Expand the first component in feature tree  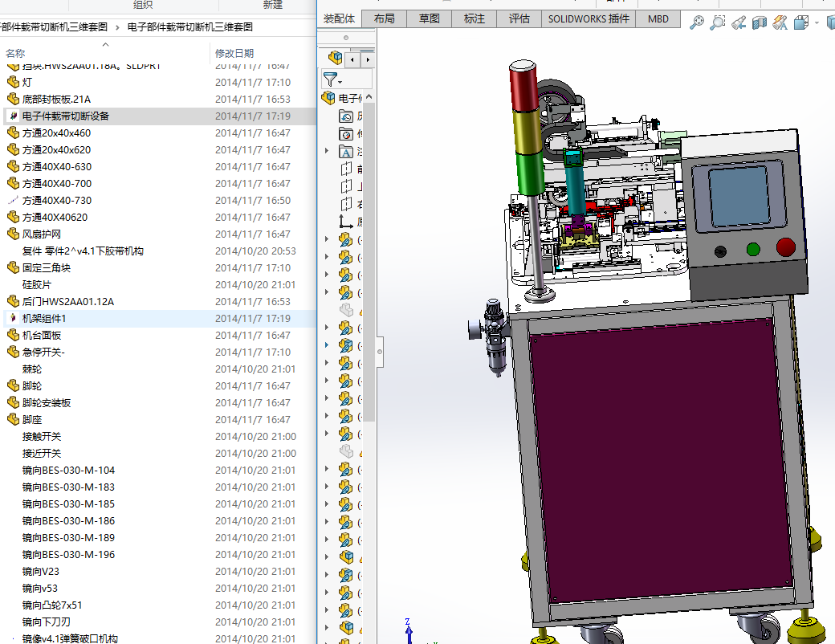[x=327, y=239]
